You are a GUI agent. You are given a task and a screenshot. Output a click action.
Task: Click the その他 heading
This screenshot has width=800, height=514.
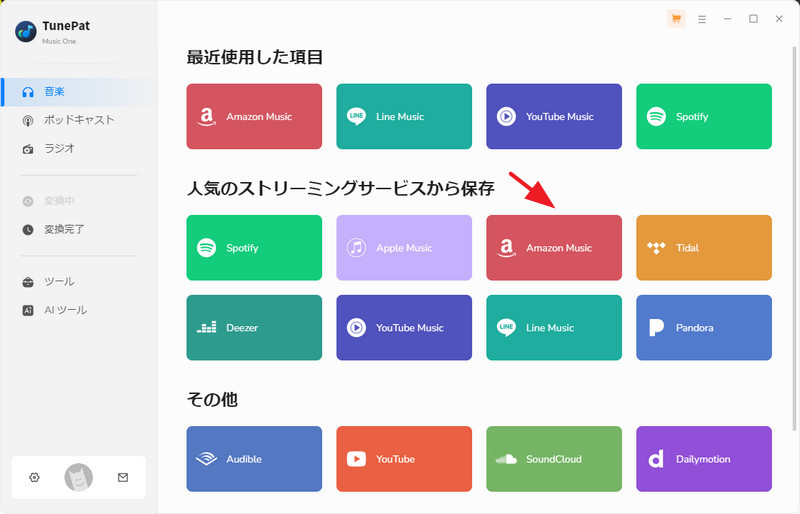(x=212, y=399)
